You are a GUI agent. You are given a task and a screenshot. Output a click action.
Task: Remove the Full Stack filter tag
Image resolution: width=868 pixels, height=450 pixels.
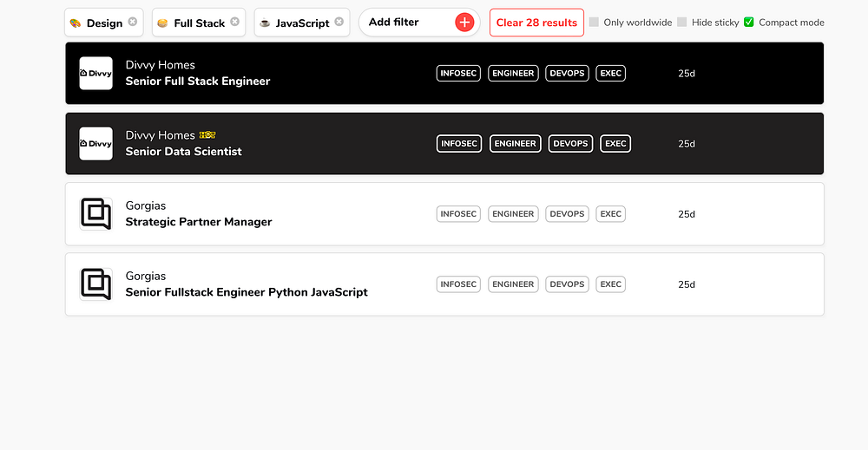[234, 22]
